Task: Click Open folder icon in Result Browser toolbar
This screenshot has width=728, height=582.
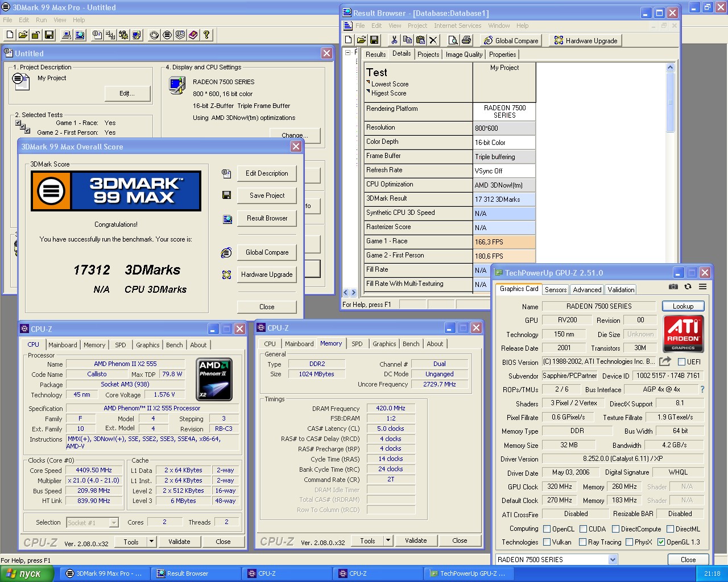Action: [x=361, y=40]
